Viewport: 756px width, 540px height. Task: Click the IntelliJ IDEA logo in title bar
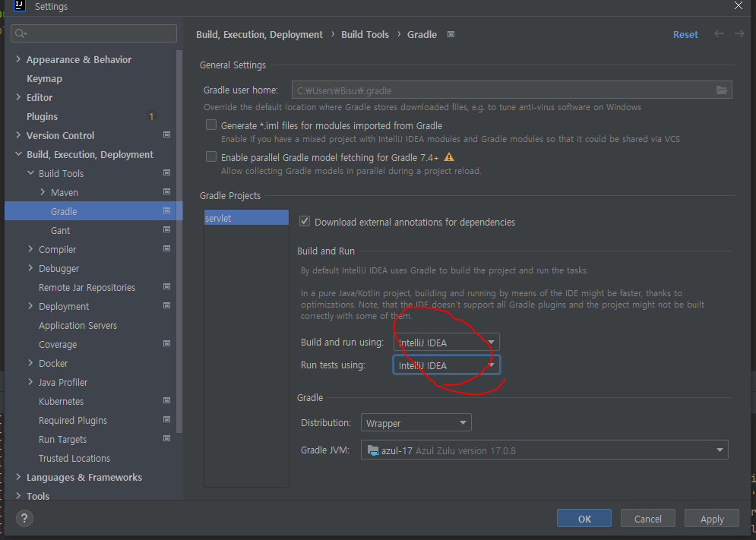[x=19, y=6]
